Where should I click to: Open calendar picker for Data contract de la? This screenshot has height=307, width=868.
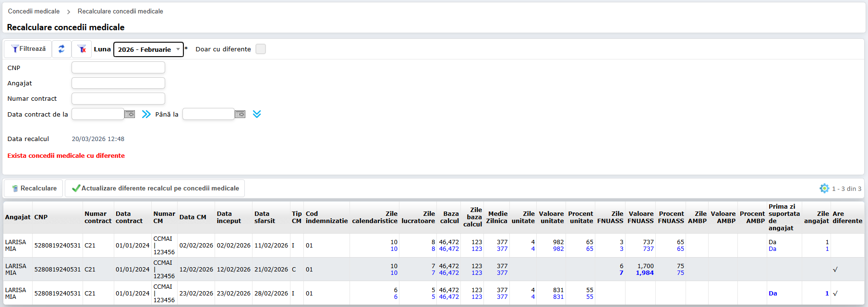click(130, 114)
